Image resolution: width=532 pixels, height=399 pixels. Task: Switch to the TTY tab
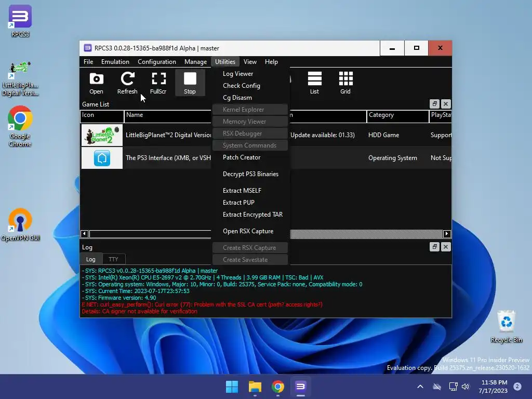(113, 259)
